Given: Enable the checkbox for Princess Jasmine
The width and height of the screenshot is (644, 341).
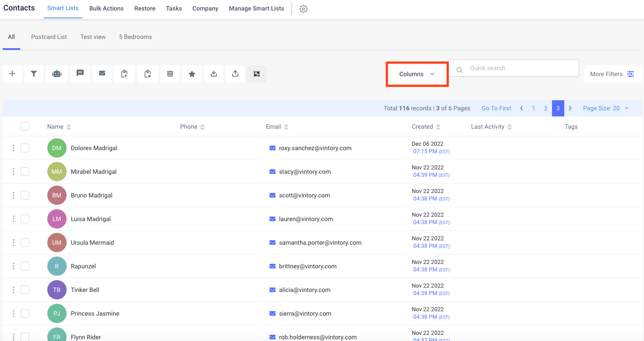Looking at the screenshot, I should coord(25,313).
